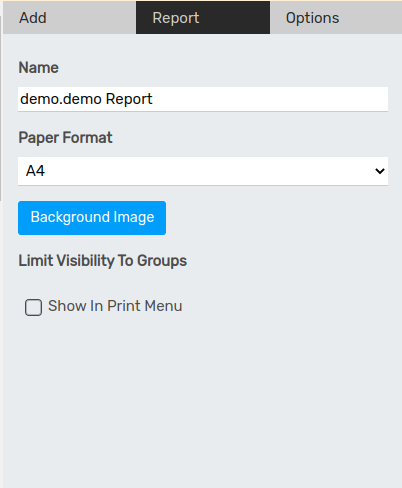This screenshot has height=488, width=402.
Task: Switch to the Add tab
Action: (69, 18)
